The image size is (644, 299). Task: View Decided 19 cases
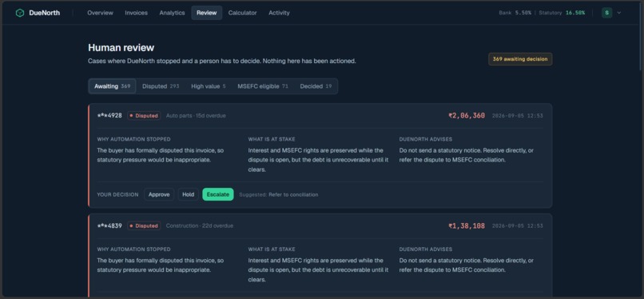coord(316,86)
